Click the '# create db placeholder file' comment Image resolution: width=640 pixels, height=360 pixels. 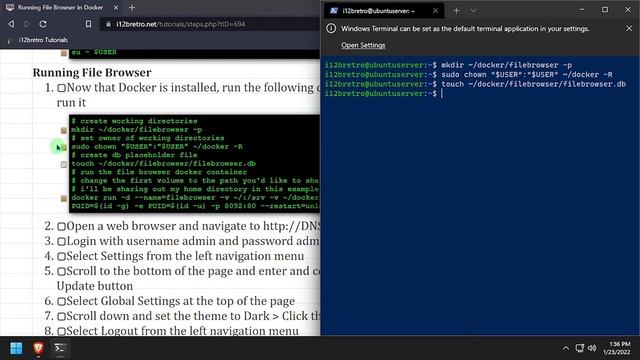point(134,155)
